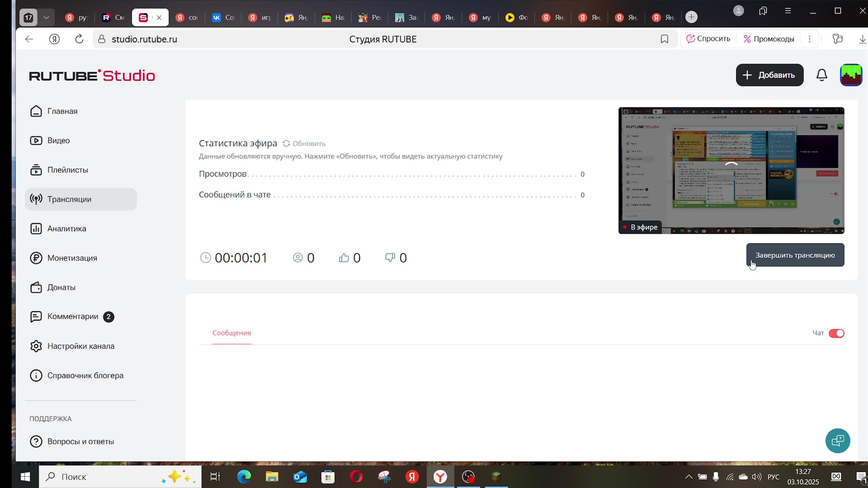Click the live stream preview thumbnail

731,170
